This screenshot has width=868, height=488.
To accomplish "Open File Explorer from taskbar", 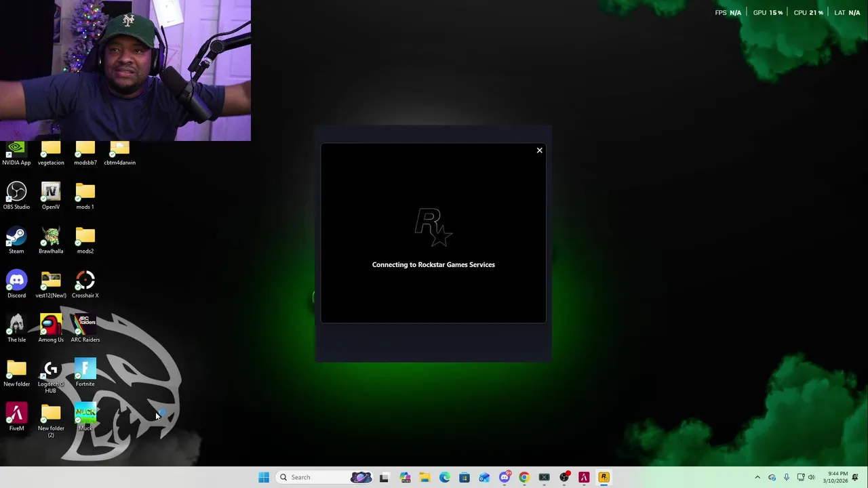I will (x=425, y=477).
